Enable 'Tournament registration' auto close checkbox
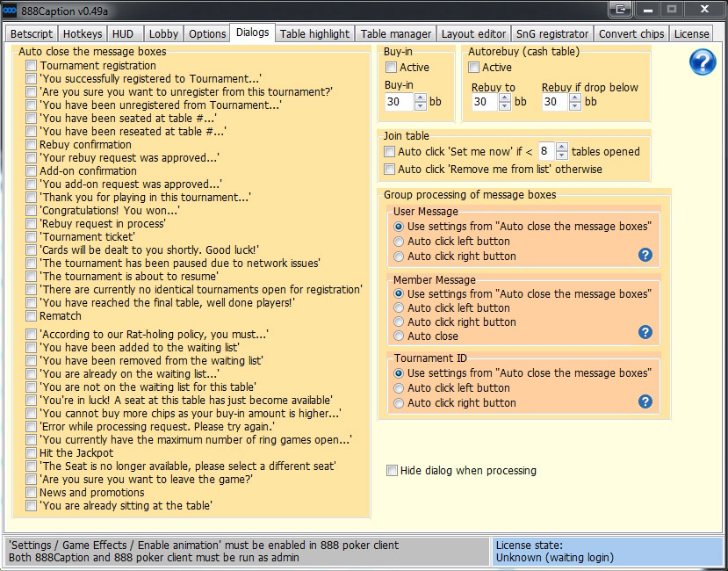This screenshot has height=571, width=728. pos(32,66)
